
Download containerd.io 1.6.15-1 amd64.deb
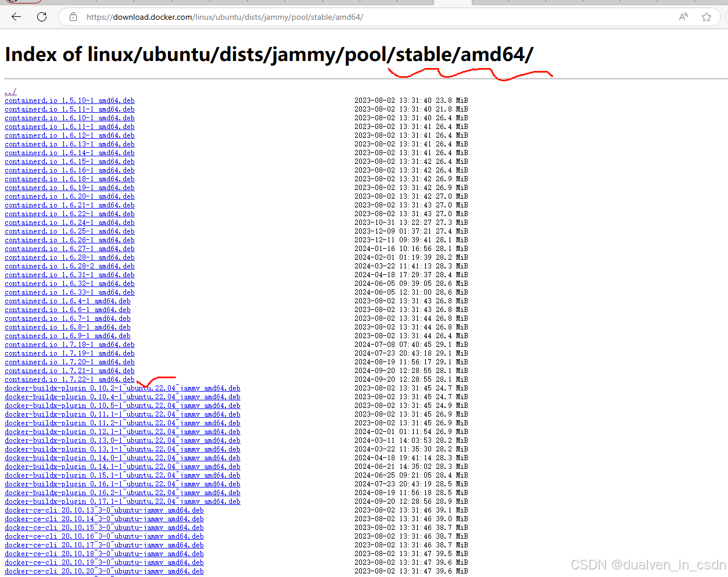point(70,162)
